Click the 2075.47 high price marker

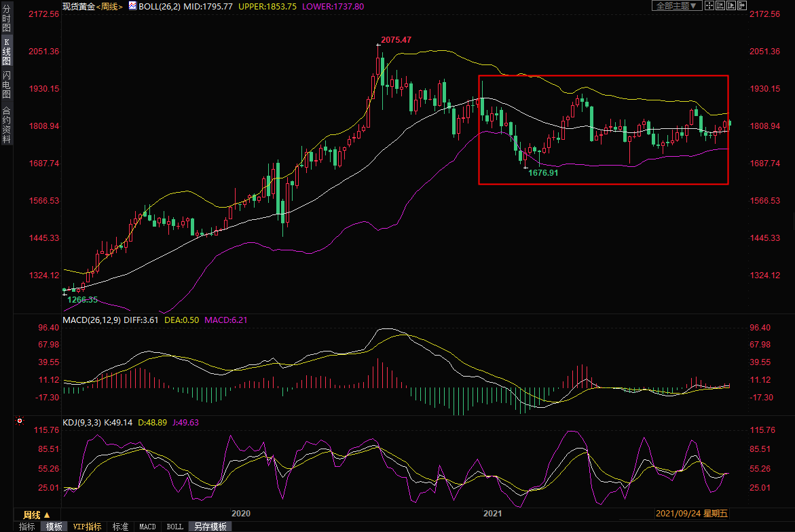[396, 40]
